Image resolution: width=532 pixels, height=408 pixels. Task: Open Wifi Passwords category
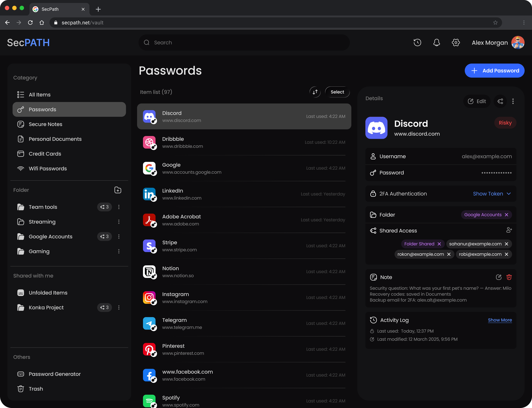[x=69, y=169]
